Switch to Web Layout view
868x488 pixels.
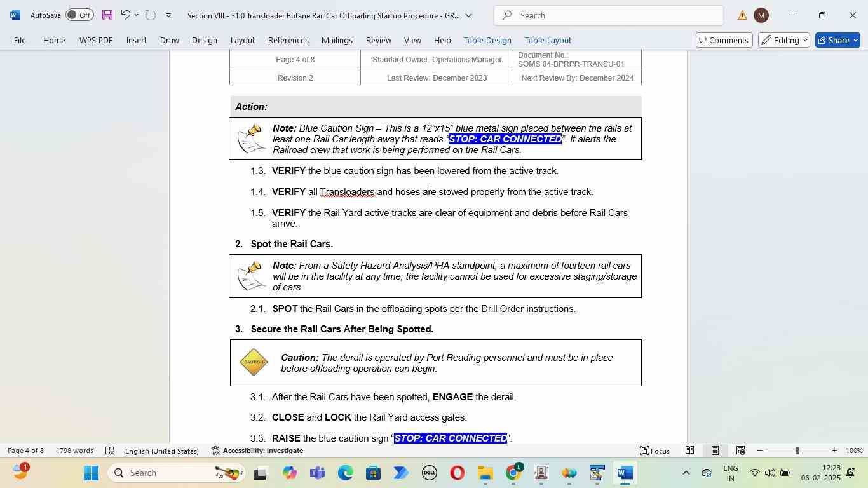click(x=740, y=451)
